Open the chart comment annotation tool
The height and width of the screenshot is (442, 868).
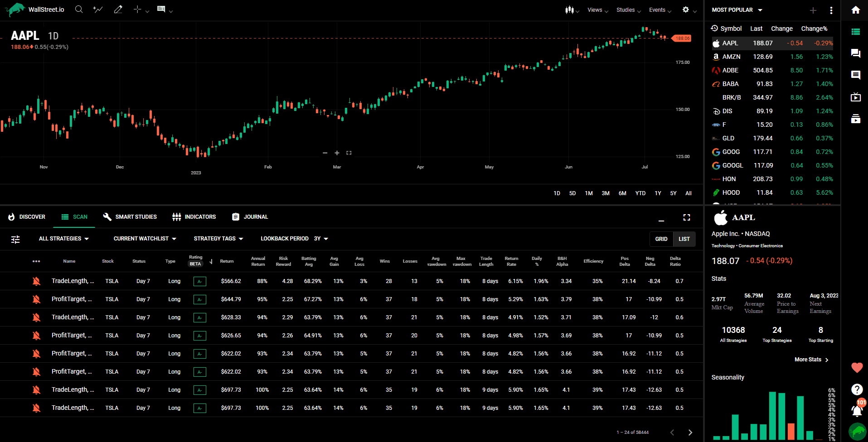pyautogui.click(x=161, y=10)
